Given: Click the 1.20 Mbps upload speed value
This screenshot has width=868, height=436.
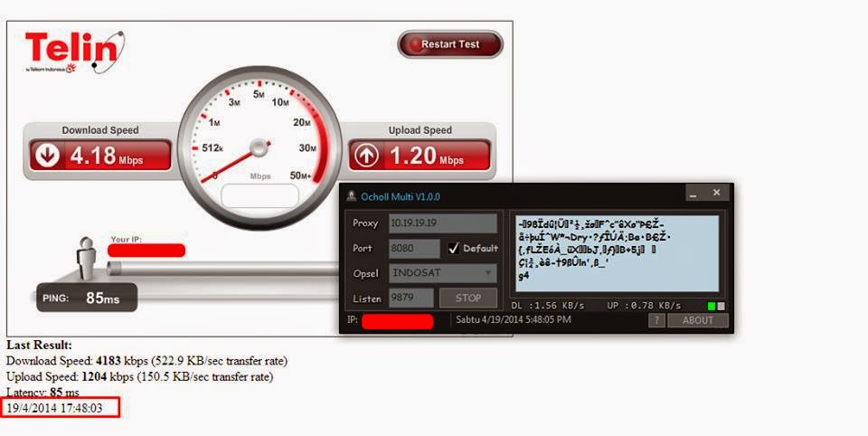Looking at the screenshot, I should pos(426,156).
